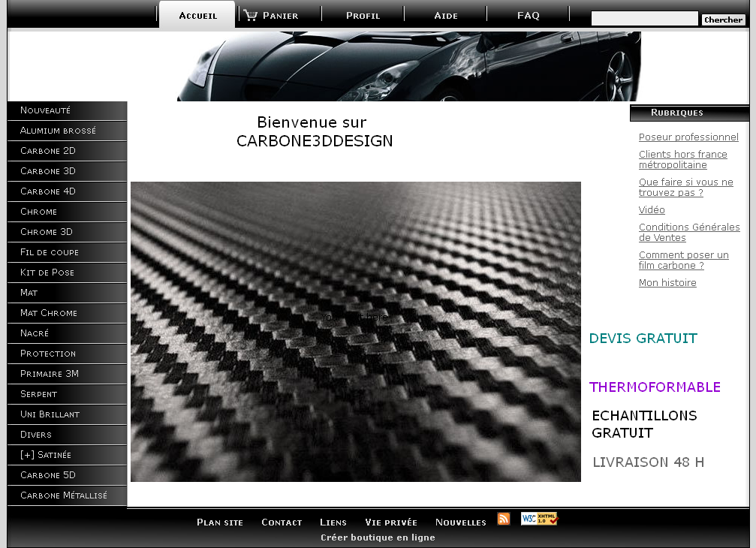
Task: Open the Panier shopping cart
Action: pos(272,15)
